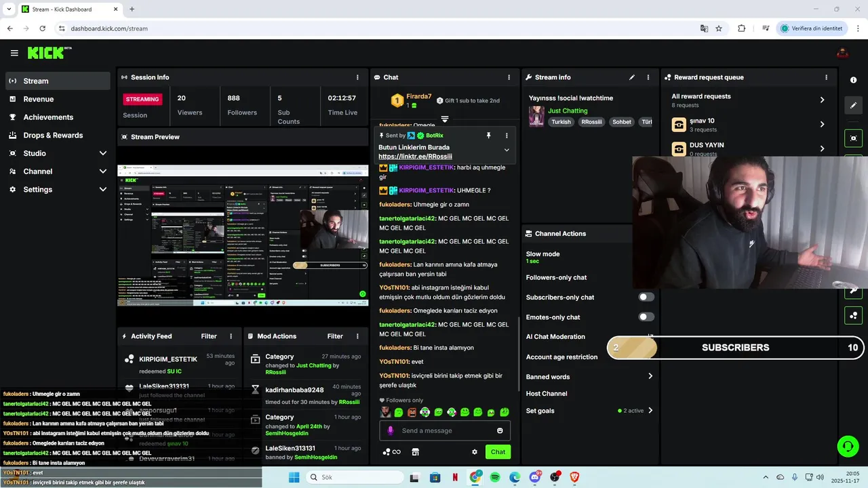Open the Reward request queue three-dot menu
This screenshot has width=868, height=488.
click(826, 77)
